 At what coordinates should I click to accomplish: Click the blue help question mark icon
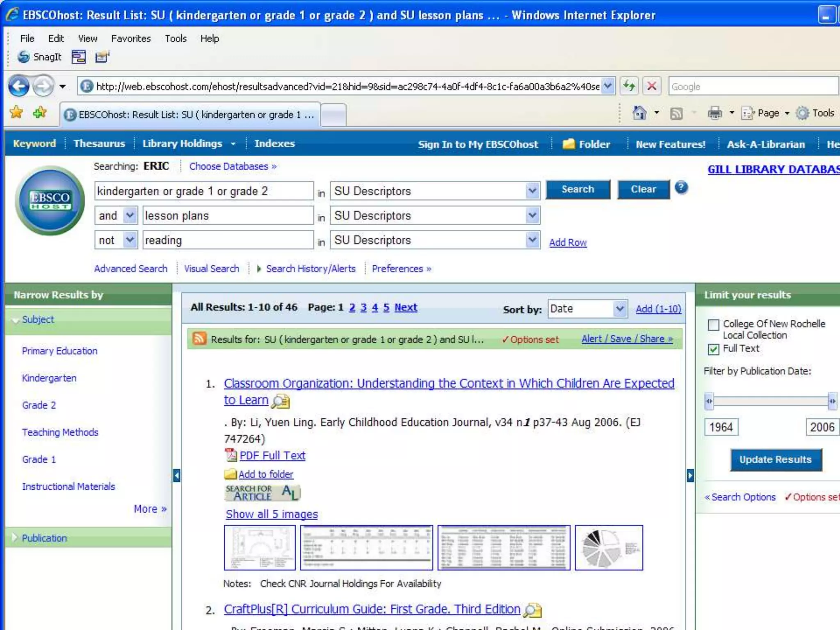coord(681,188)
